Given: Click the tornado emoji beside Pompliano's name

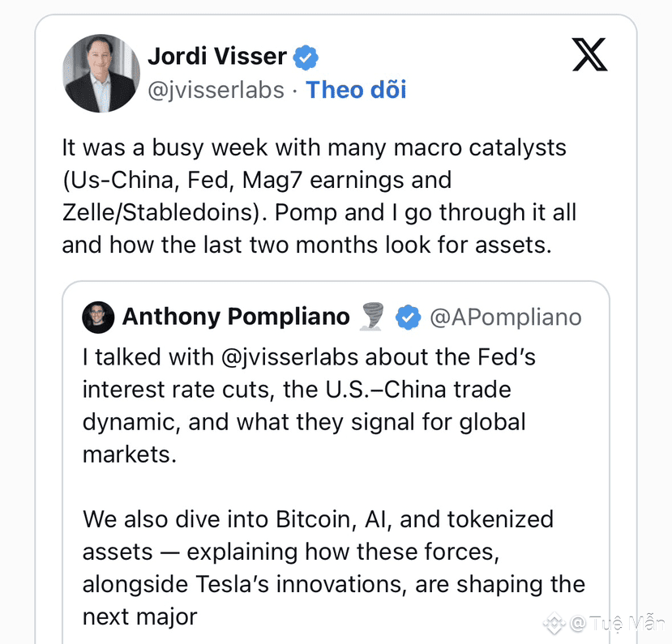Looking at the screenshot, I should 371,318.
